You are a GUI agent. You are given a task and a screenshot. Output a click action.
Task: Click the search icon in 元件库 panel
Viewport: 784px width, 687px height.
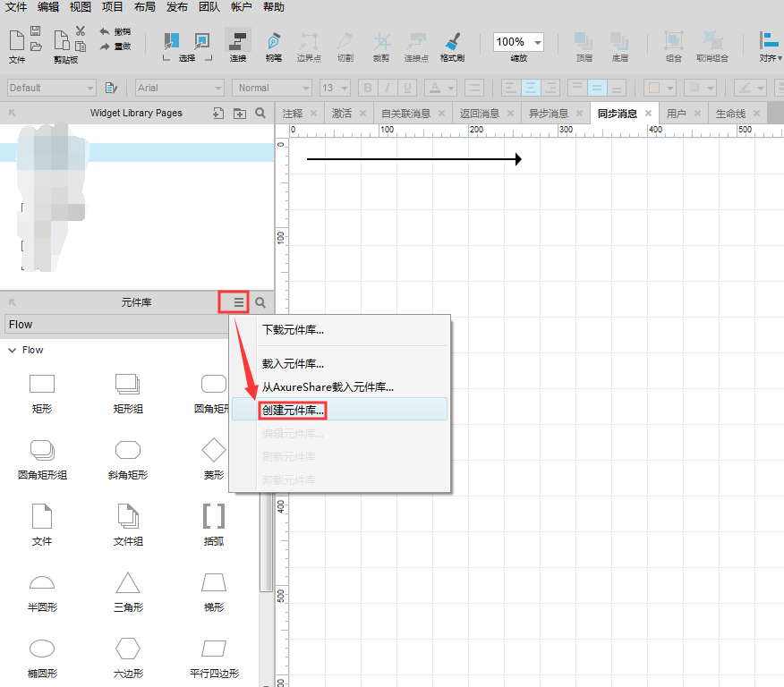pyautogui.click(x=260, y=303)
